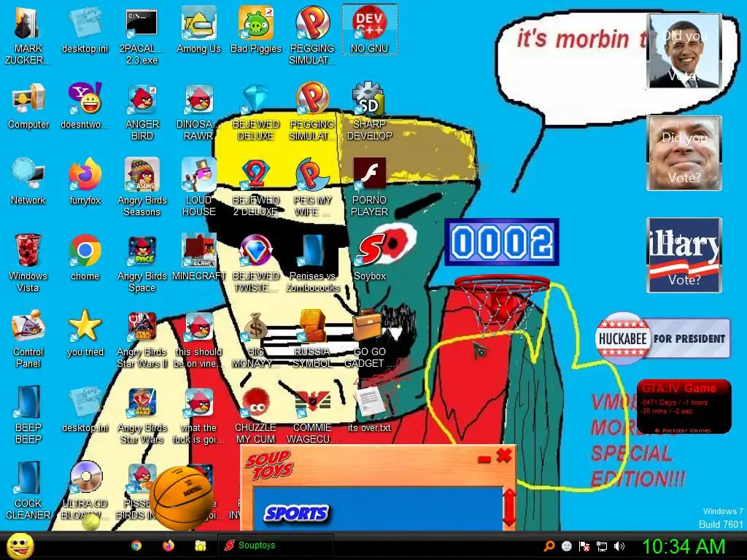Click the tray action center flag

click(584, 546)
